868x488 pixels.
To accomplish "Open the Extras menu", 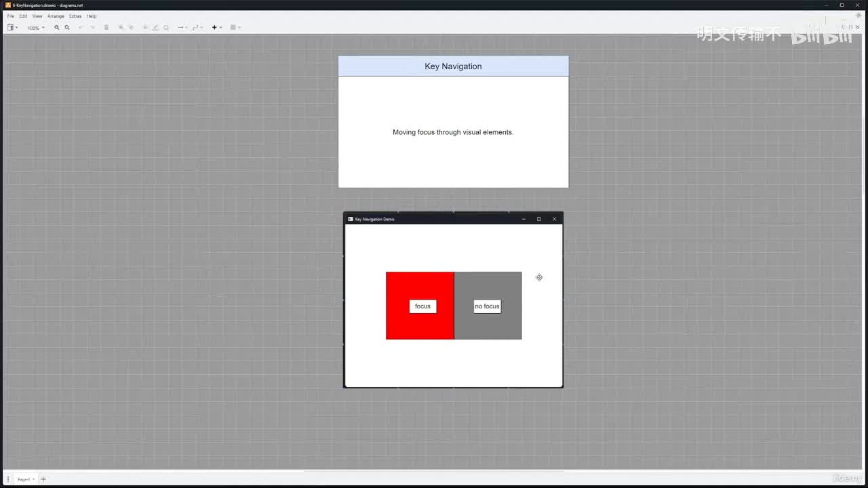I will coord(75,16).
